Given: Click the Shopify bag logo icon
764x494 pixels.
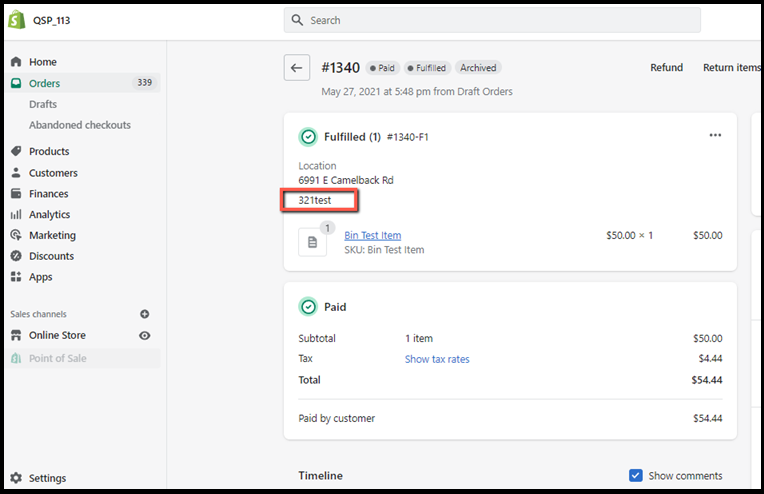Looking at the screenshot, I should (x=17, y=20).
